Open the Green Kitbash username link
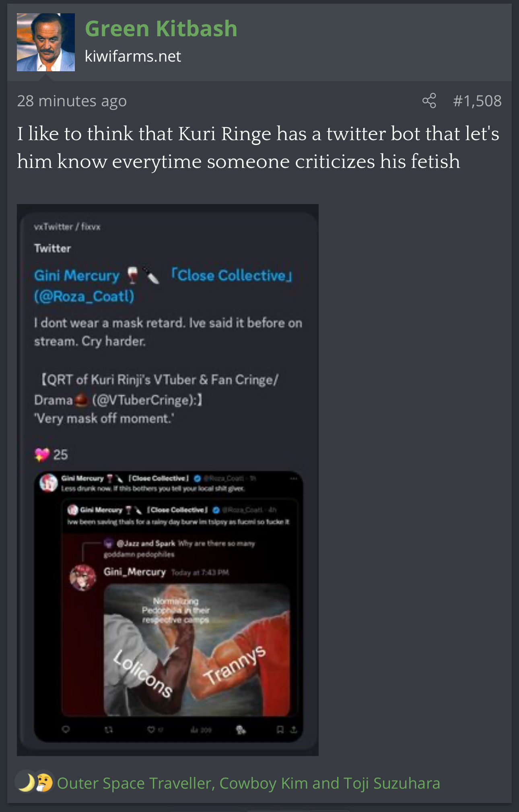 coord(161,29)
